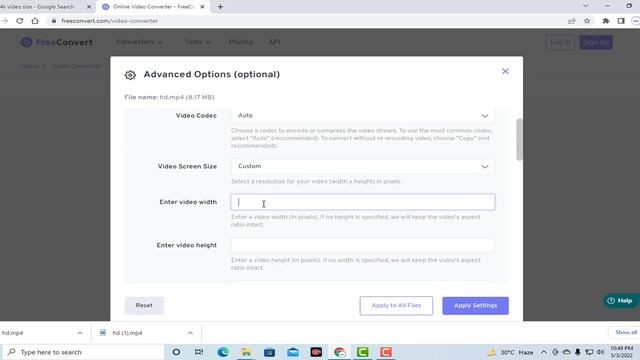Click the Sign Up button
Screen dimensions: 640x360
click(596, 42)
